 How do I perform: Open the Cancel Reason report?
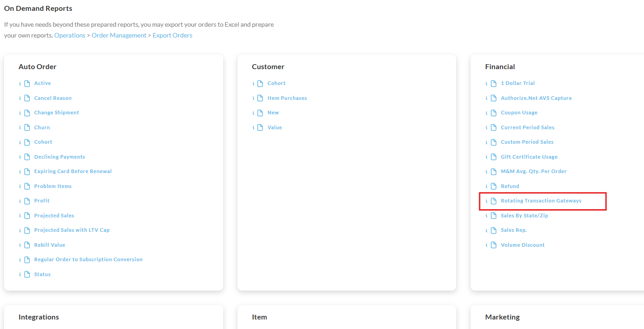pyautogui.click(x=53, y=98)
